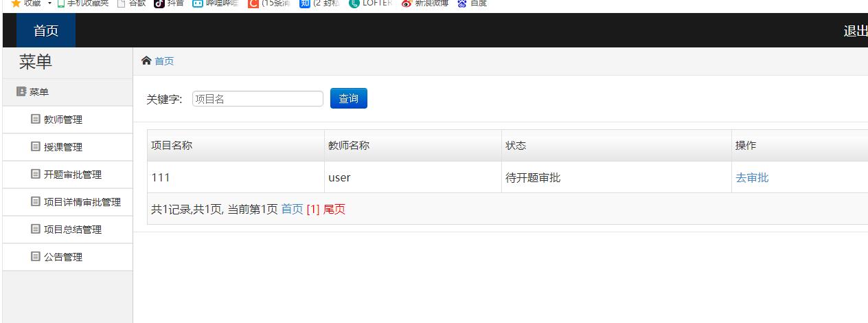The width and height of the screenshot is (868, 323).
Task: Open the 谷歌 page bookmark icon
Action: coord(121,3)
